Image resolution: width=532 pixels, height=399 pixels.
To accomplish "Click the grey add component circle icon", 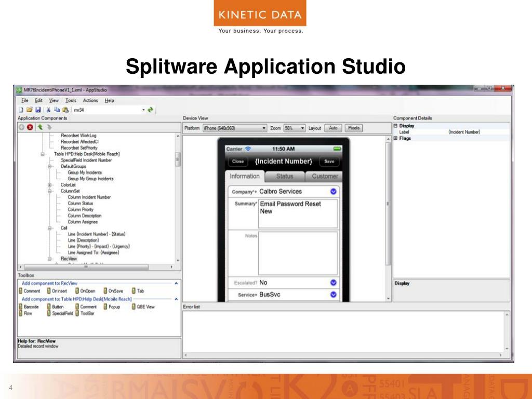I will click(22, 127).
